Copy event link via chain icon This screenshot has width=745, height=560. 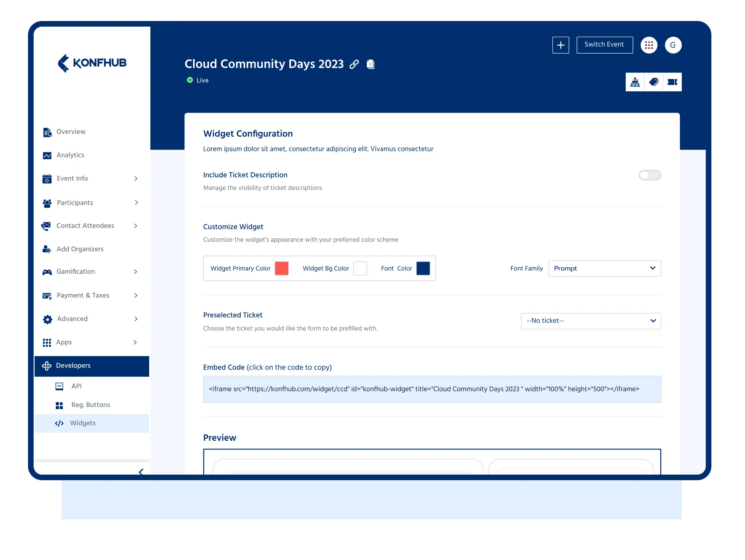(354, 64)
